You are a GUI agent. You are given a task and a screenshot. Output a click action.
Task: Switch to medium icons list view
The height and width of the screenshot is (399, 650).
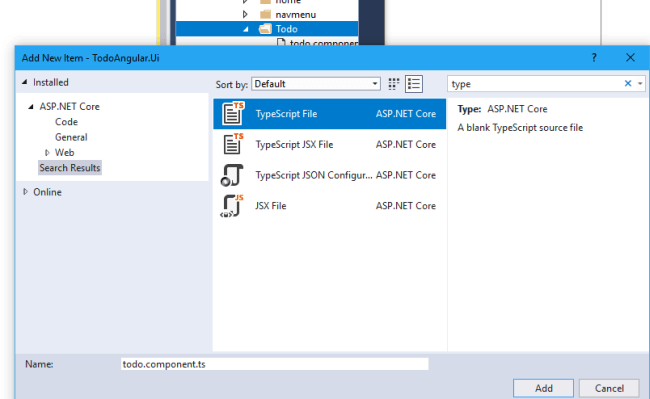pos(414,84)
